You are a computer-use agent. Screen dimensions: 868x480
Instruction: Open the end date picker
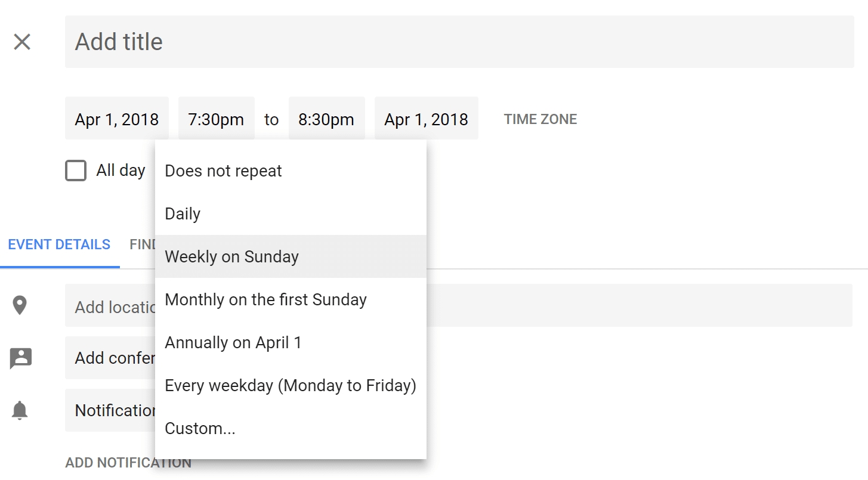point(426,119)
